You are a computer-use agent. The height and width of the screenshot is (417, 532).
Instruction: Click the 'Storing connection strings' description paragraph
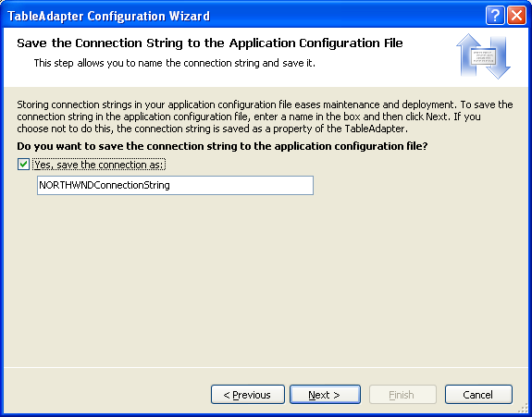[265, 117]
